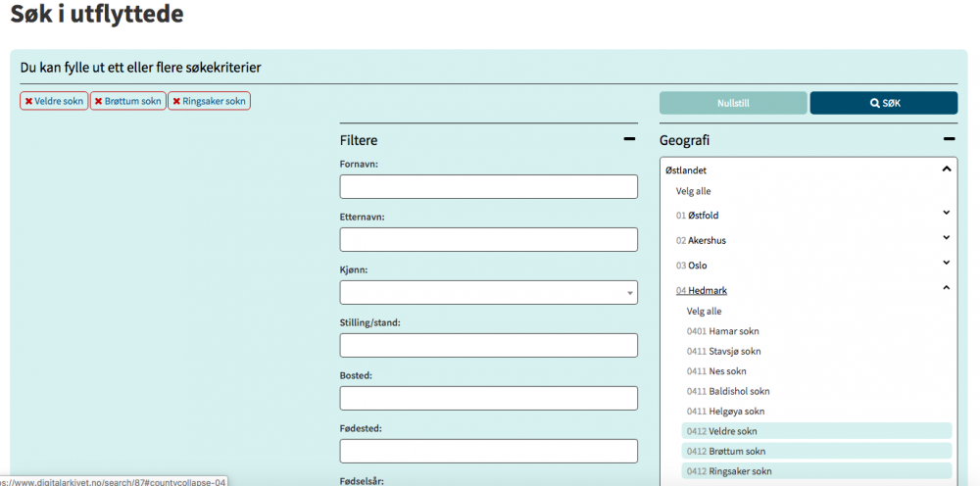
Task: Click the Nullstill reset button
Action: pyautogui.click(x=733, y=103)
